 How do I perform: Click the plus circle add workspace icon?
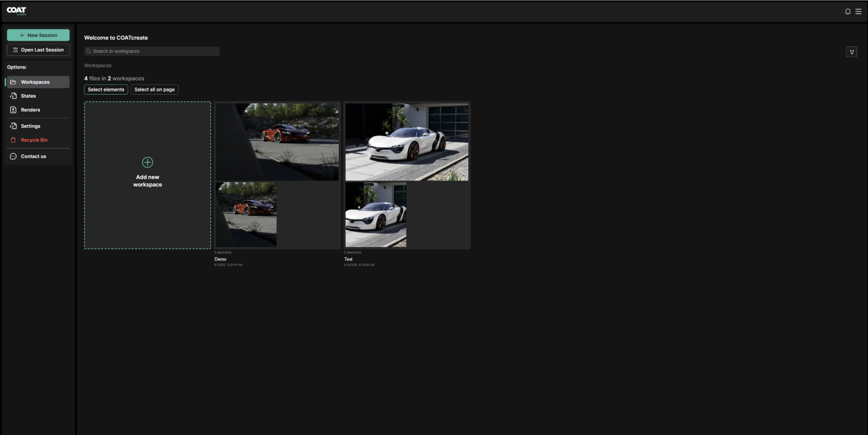(x=147, y=163)
